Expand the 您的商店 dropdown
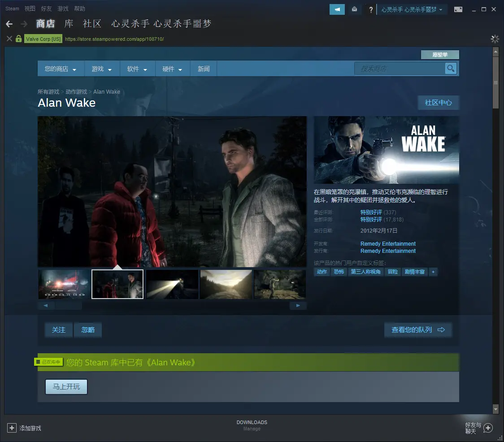504x442 pixels. [61, 69]
